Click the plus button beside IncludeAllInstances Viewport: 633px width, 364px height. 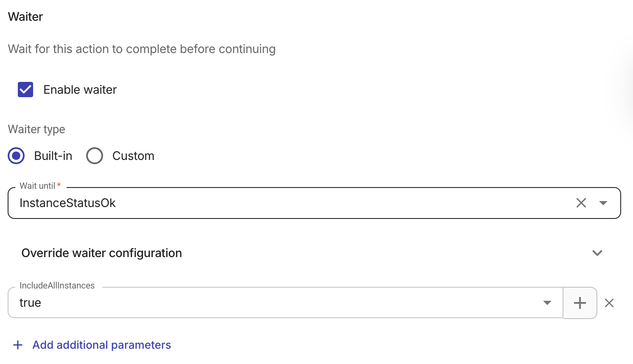pyautogui.click(x=580, y=303)
